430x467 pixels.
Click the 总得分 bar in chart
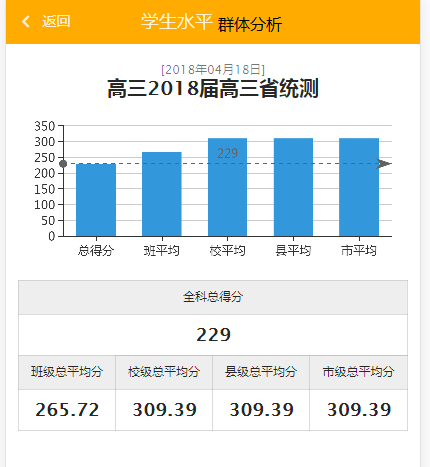click(x=96, y=200)
